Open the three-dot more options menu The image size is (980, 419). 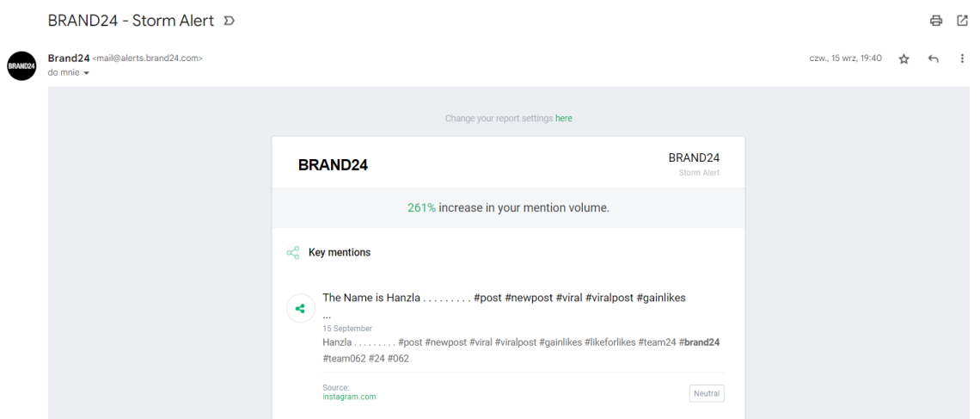point(962,59)
